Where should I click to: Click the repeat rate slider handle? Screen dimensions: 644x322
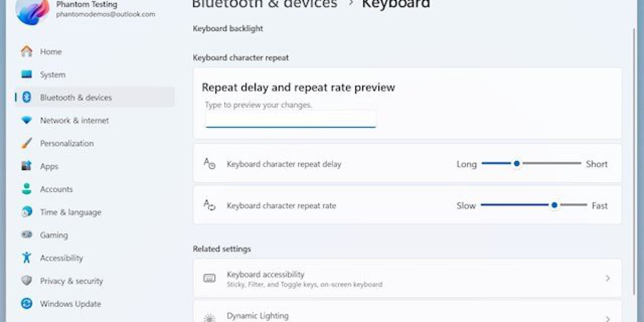click(554, 205)
